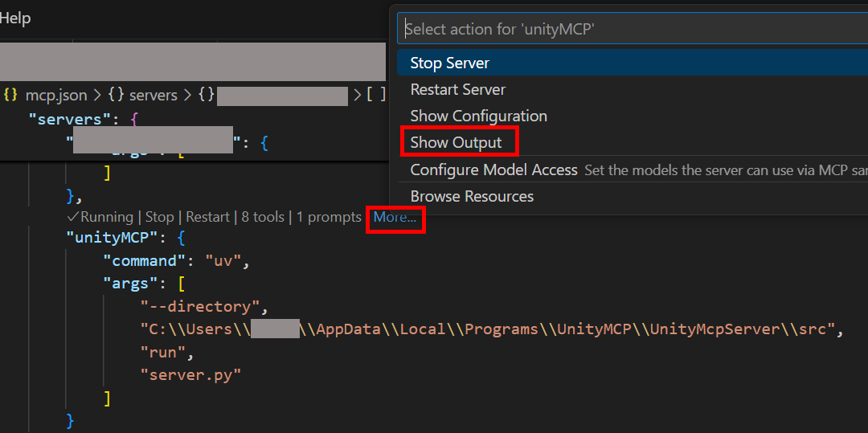This screenshot has width=868, height=433.
Task: Click the mcp.json breadcrumb file icon
Action: click(x=10, y=95)
